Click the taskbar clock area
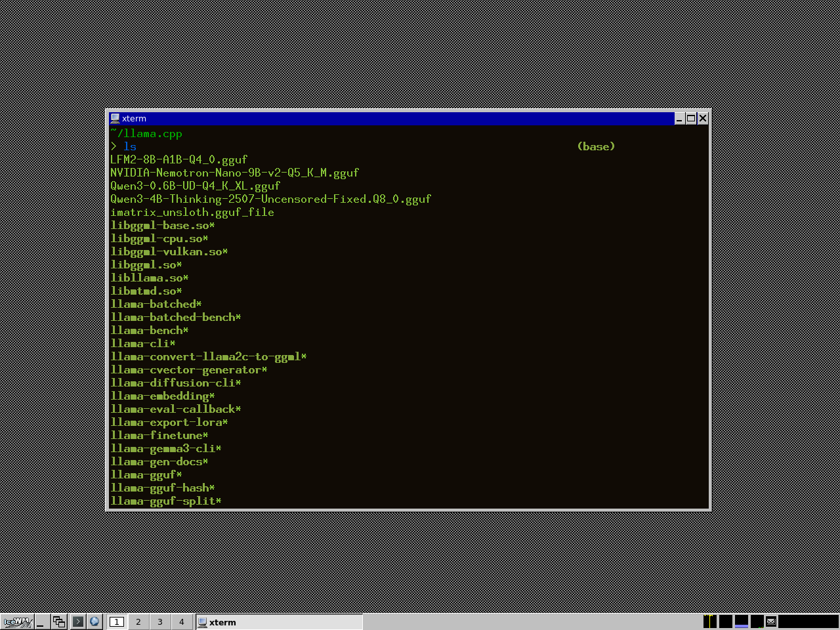Screen dimensions: 840x630 coord(808,621)
